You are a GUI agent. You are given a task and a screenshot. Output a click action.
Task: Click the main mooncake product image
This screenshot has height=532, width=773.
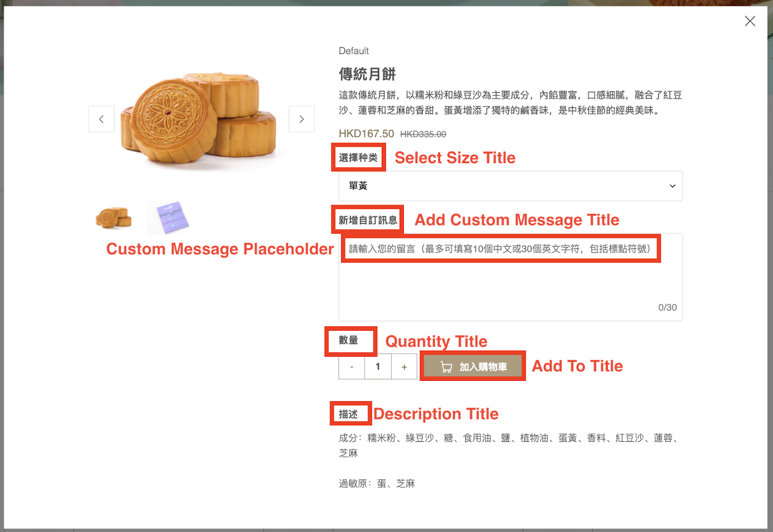point(199,118)
